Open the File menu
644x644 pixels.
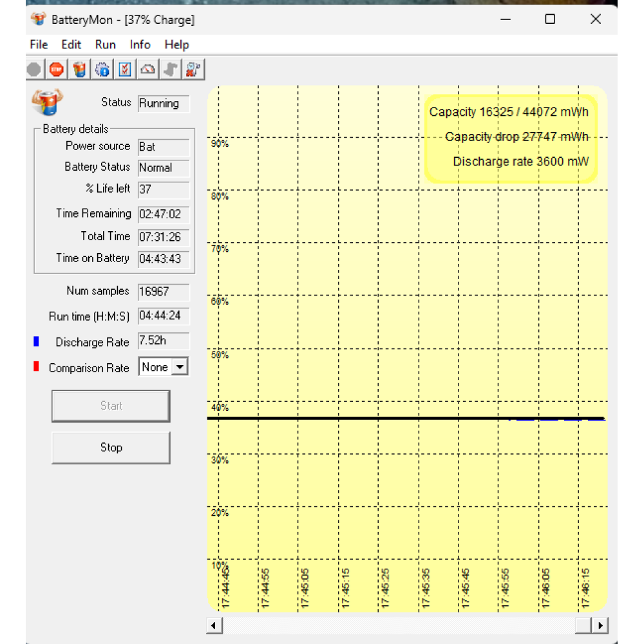pos(39,44)
